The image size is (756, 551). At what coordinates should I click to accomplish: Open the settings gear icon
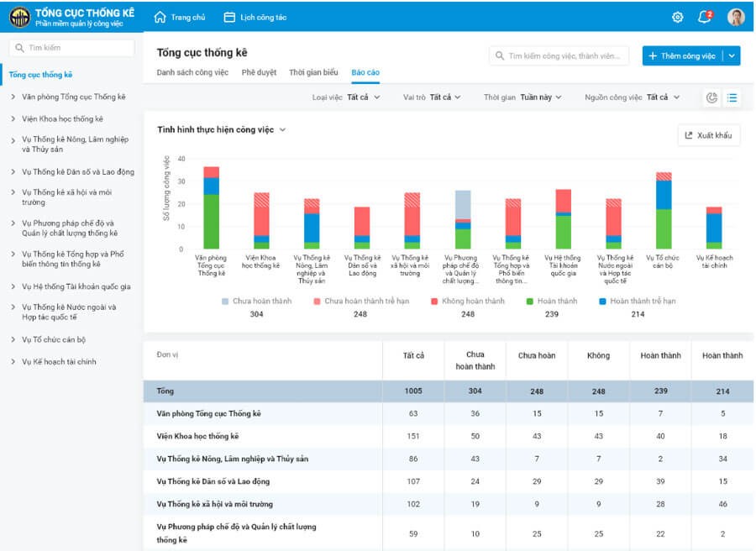678,17
